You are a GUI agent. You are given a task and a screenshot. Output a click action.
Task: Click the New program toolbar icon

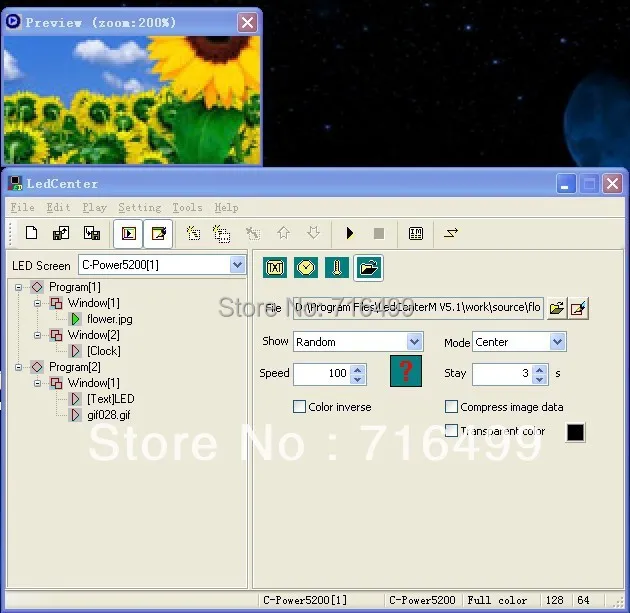193,233
